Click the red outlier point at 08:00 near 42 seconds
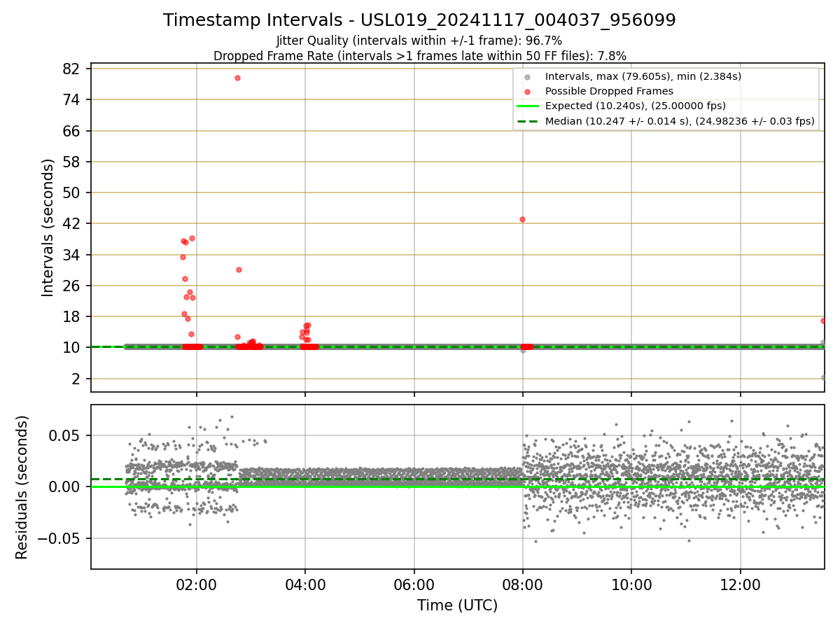The image size is (840, 630). coord(522,219)
